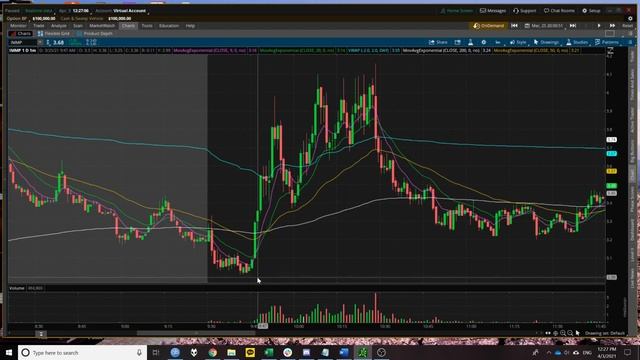Click the time axis settings button at bottom-left
640x360 pixels.
pos(41,334)
